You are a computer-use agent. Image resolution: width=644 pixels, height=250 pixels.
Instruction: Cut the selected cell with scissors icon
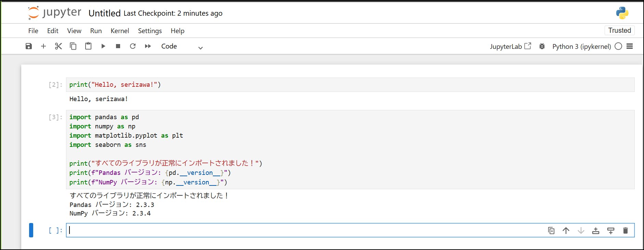click(x=59, y=46)
